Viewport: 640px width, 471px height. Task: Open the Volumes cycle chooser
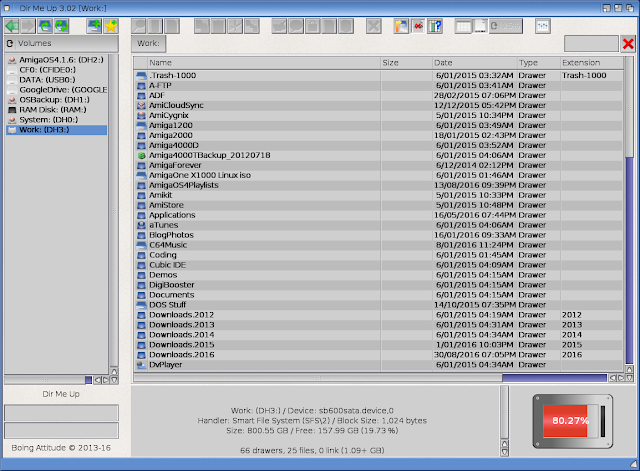click(61, 43)
